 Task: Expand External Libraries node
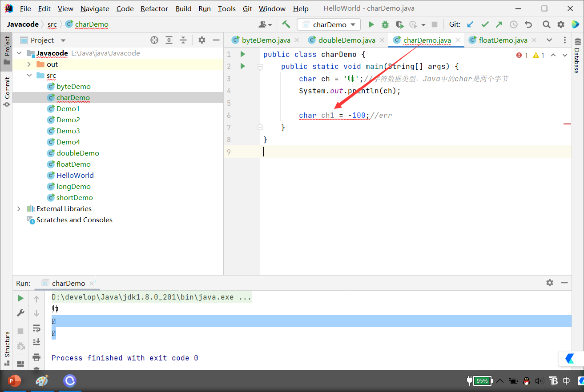[x=19, y=208]
